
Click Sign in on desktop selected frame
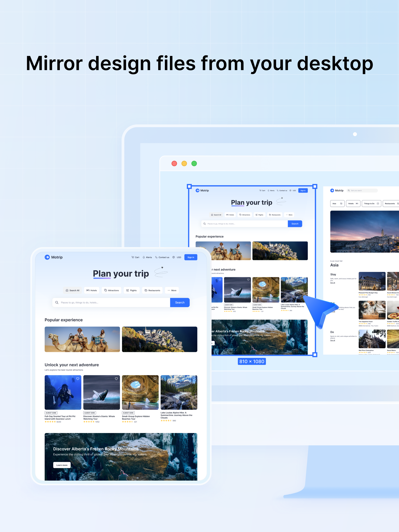point(303,190)
